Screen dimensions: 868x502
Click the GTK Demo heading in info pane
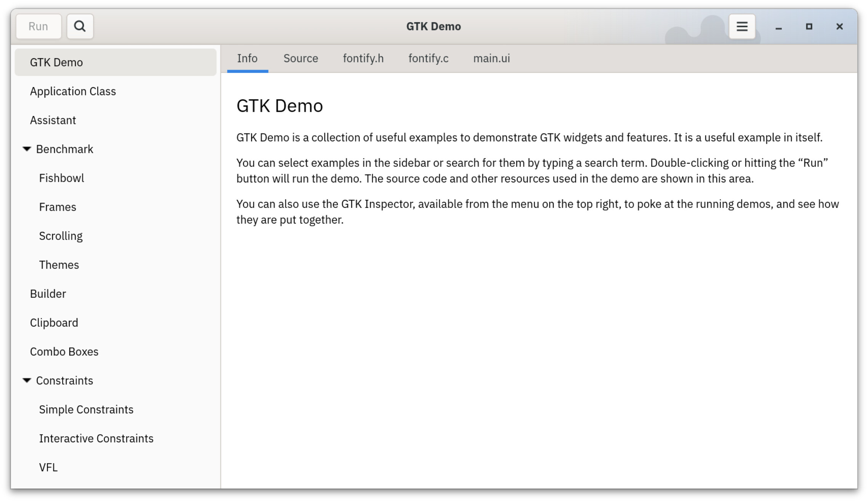[280, 106]
